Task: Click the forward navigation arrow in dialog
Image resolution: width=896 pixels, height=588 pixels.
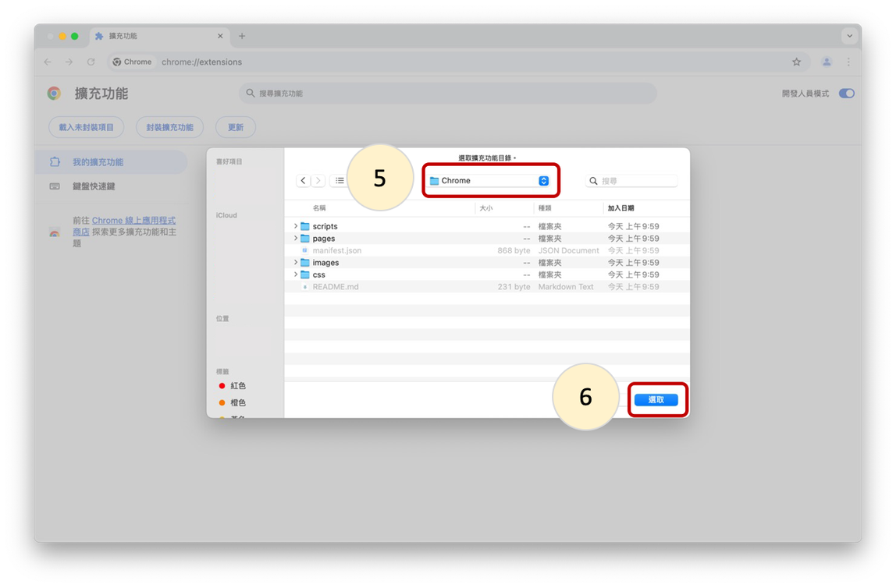Action: pyautogui.click(x=318, y=181)
